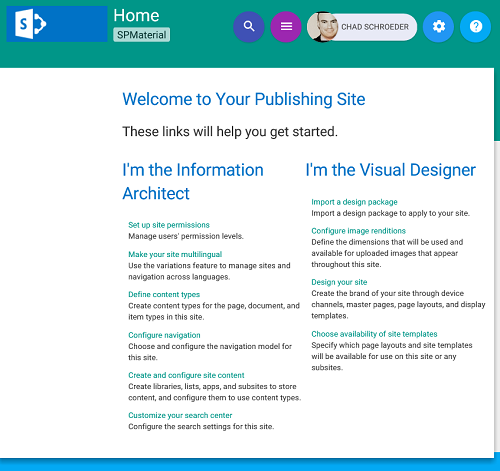Click the Home page title
Viewport: 500px width, 471px height.
click(136, 15)
